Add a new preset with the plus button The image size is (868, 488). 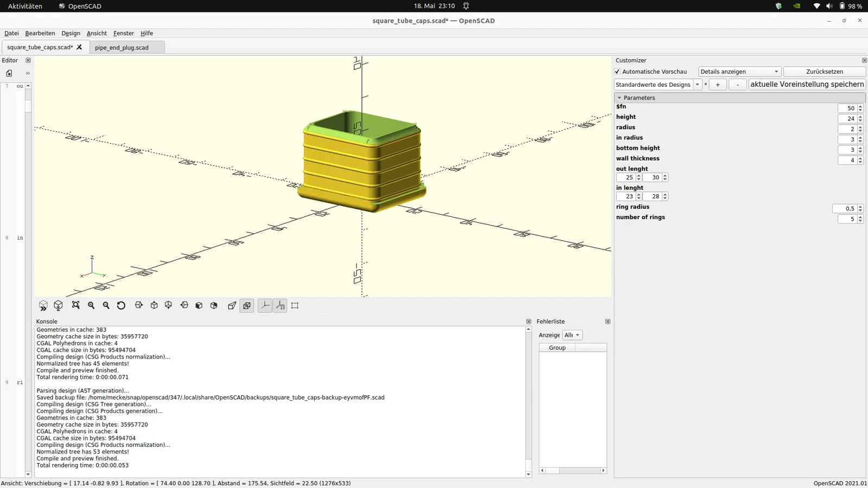pyautogui.click(x=718, y=85)
